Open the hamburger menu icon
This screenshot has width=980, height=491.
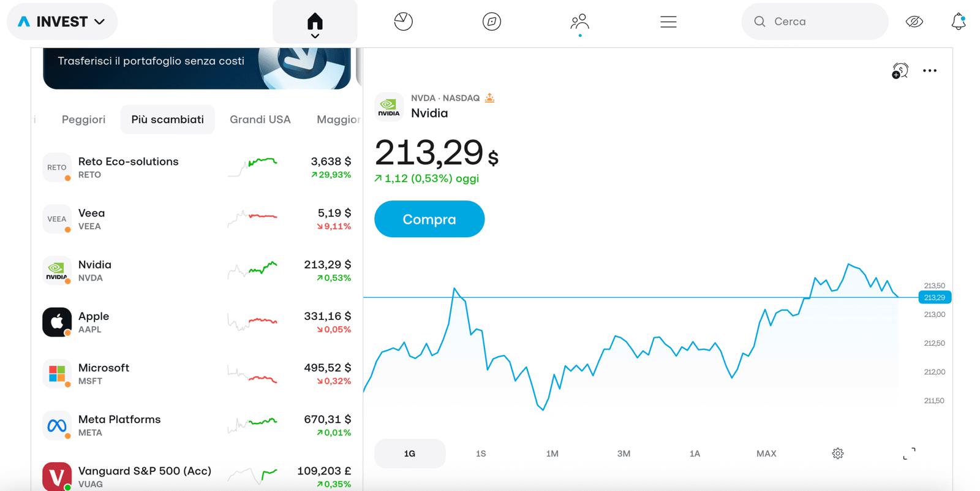click(668, 22)
